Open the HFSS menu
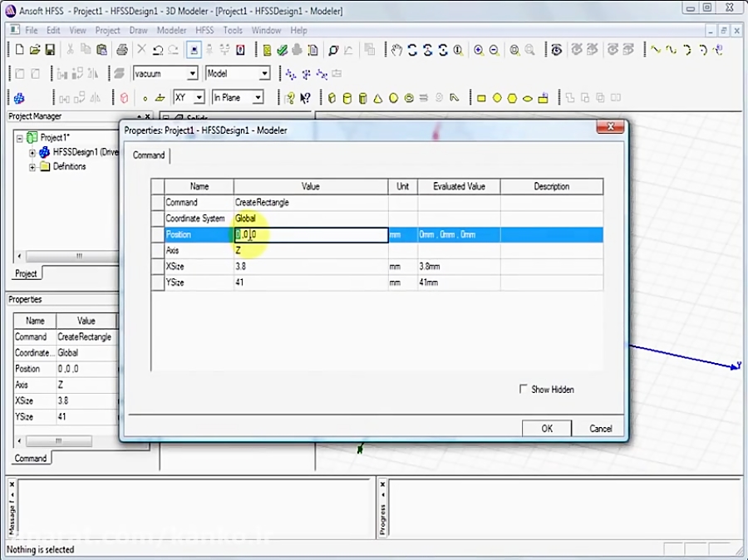Screen dimensions: 748x560 click(204, 30)
